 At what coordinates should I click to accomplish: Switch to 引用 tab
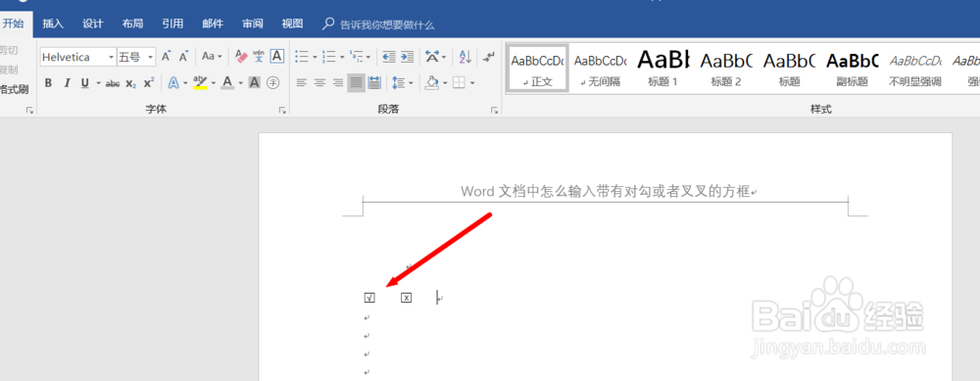[x=172, y=24]
